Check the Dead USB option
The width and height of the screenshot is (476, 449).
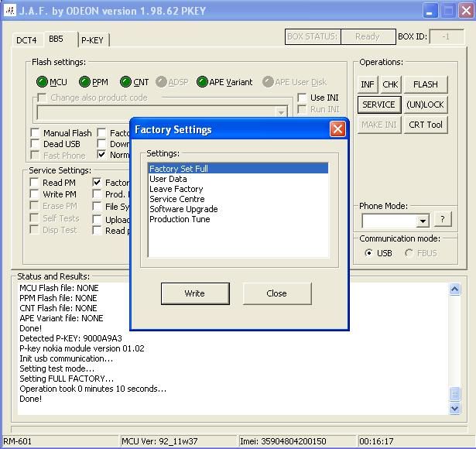(x=36, y=145)
